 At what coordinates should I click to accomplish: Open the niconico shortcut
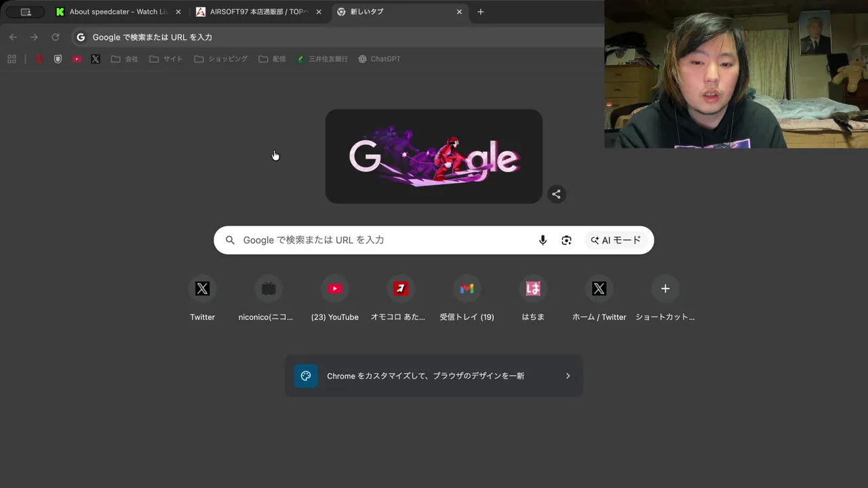(268, 298)
